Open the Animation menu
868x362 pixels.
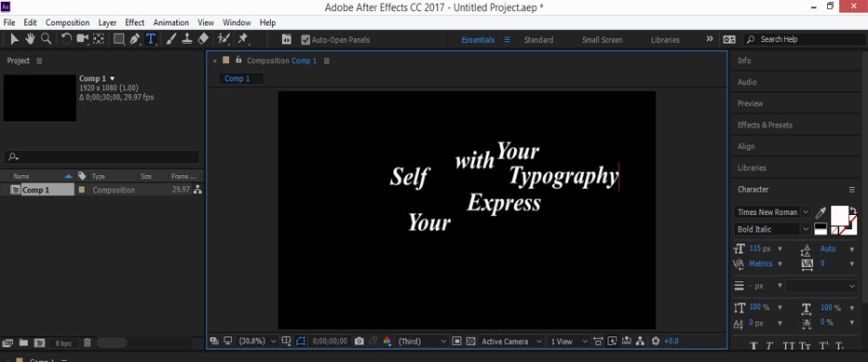[171, 22]
